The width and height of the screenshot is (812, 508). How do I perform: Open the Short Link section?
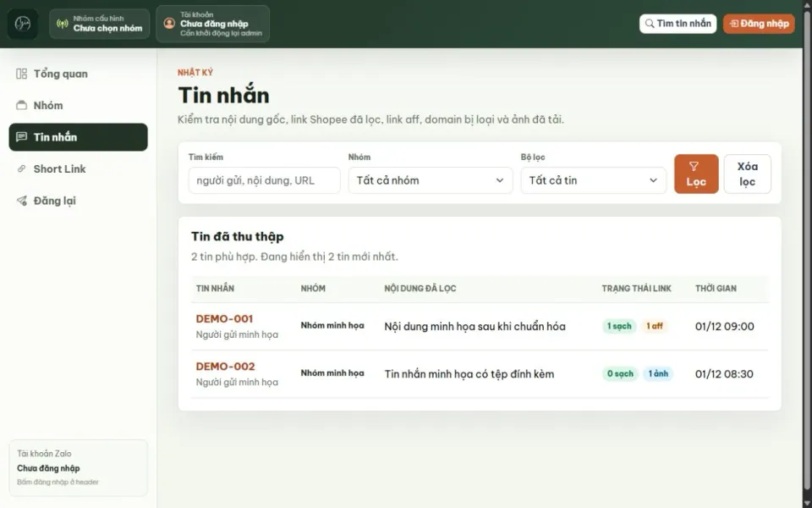click(78, 168)
